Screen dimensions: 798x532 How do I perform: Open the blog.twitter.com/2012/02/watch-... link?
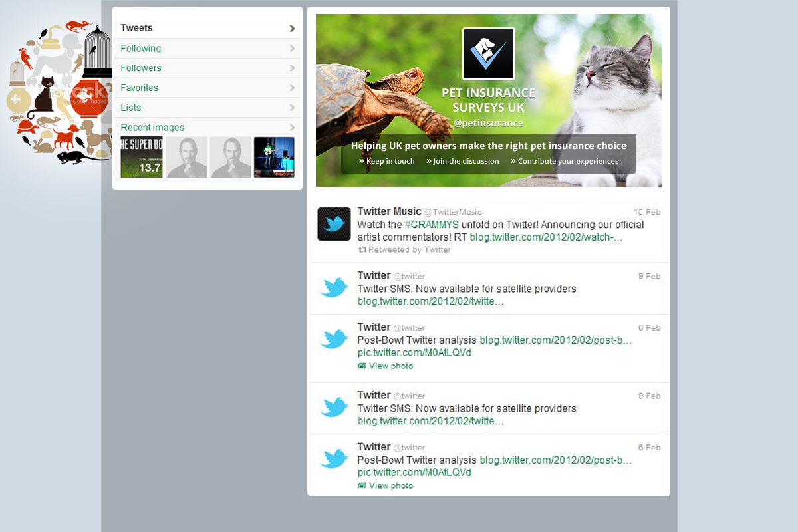coord(547,237)
